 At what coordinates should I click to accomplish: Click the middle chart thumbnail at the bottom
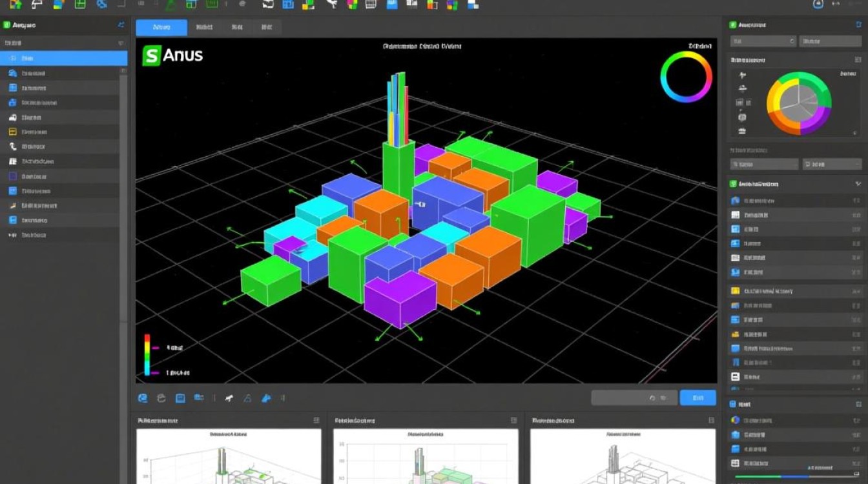pos(426,456)
